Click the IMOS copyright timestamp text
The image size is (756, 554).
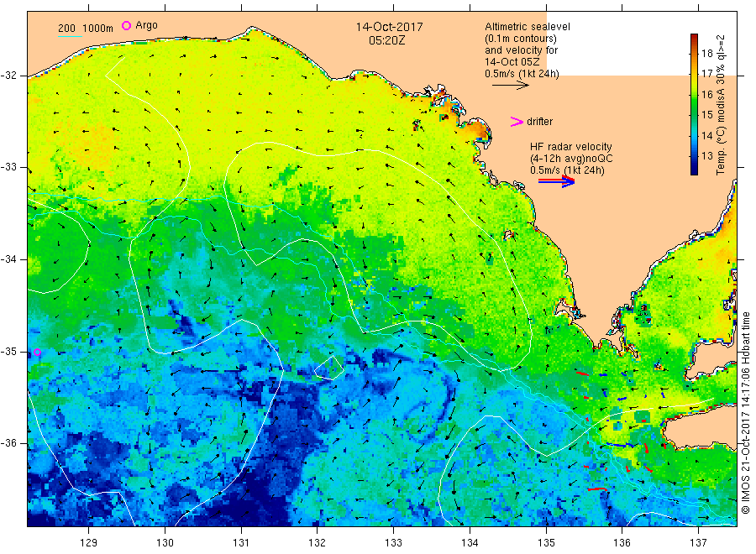click(746, 413)
